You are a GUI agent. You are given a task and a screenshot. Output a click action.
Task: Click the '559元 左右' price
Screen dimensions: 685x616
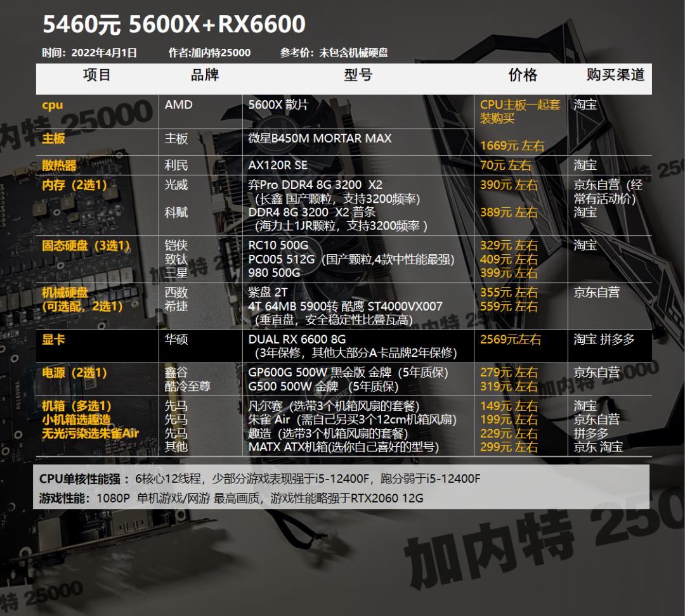coord(509,307)
